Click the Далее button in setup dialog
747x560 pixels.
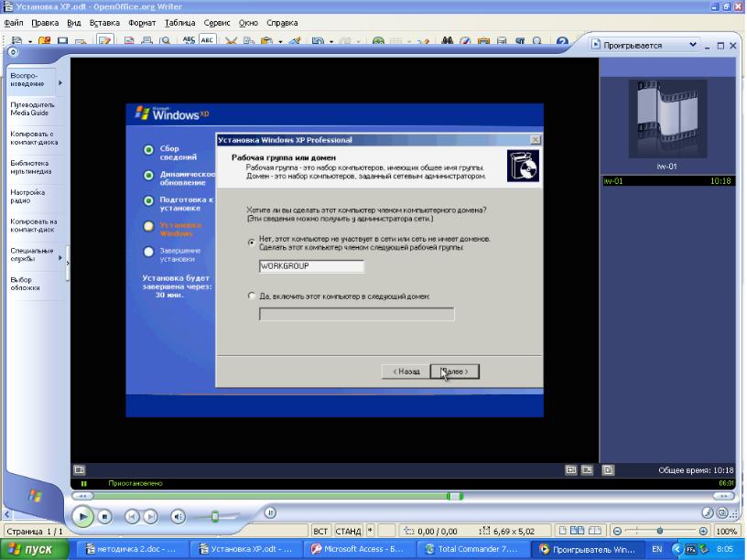click(454, 372)
